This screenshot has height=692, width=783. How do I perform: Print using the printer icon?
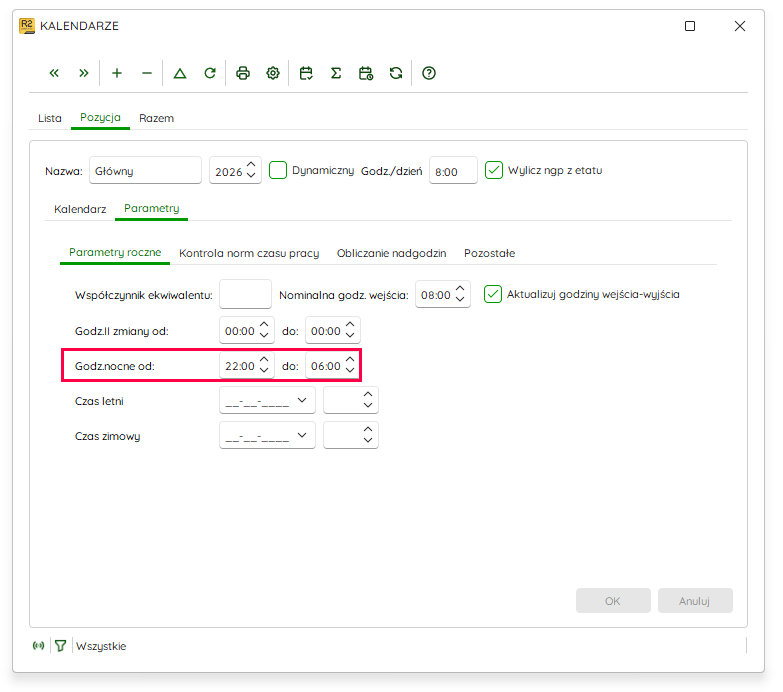(x=243, y=73)
